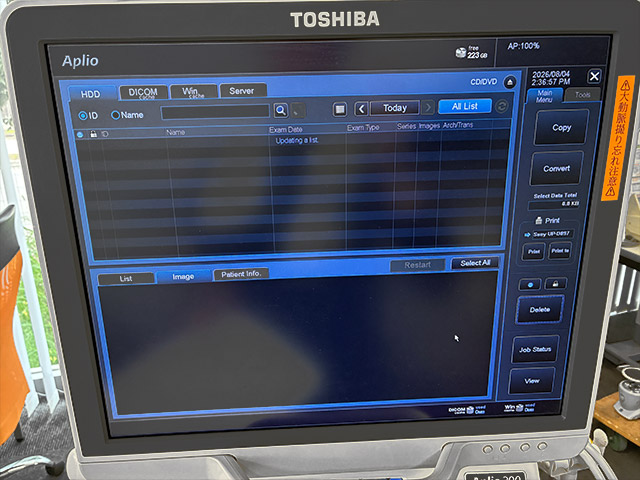The height and width of the screenshot is (480, 640).
Task: Click the magnifying glass search icon
Action: (x=281, y=110)
